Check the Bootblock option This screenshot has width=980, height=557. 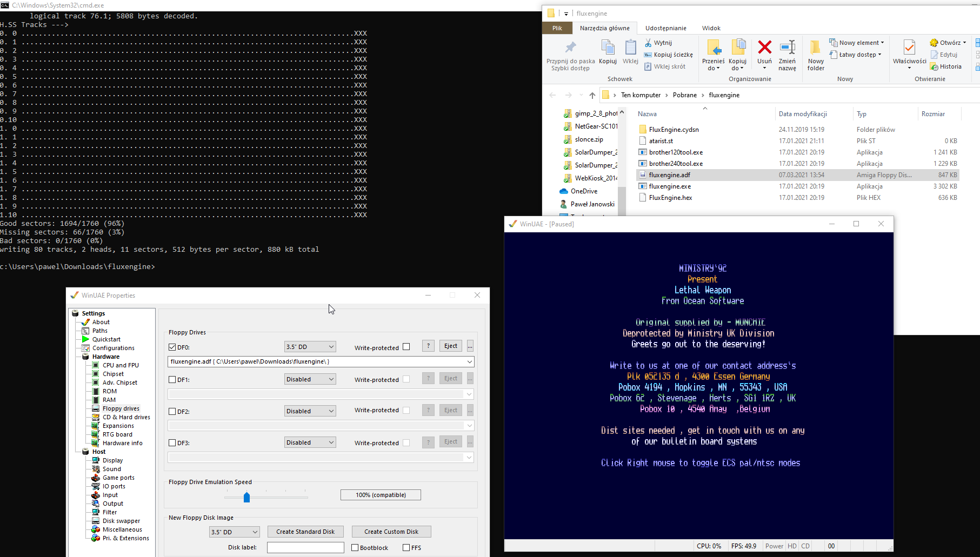pyautogui.click(x=355, y=547)
